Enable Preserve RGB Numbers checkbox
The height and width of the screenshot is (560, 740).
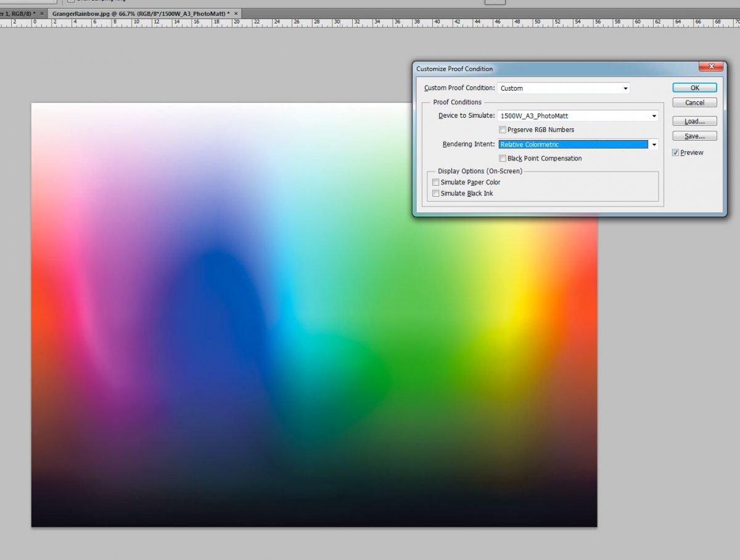(x=503, y=130)
